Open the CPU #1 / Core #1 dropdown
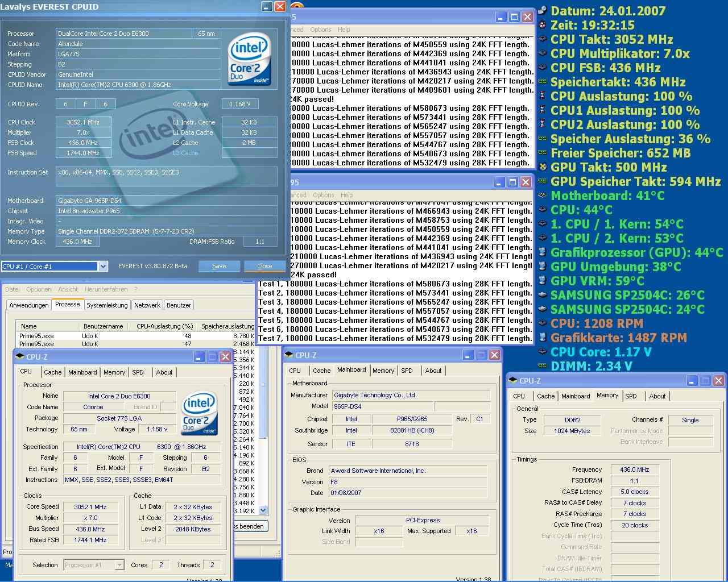The image size is (728, 582). (103, 266)
